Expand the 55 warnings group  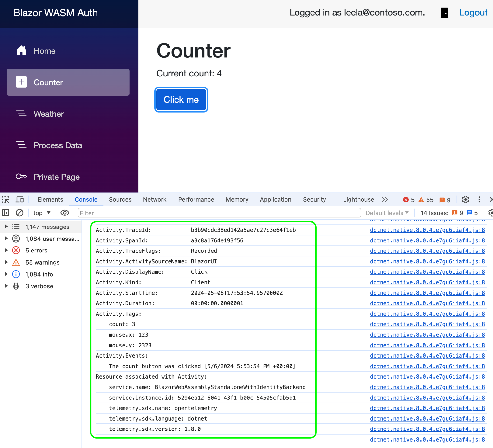[6, 262]
